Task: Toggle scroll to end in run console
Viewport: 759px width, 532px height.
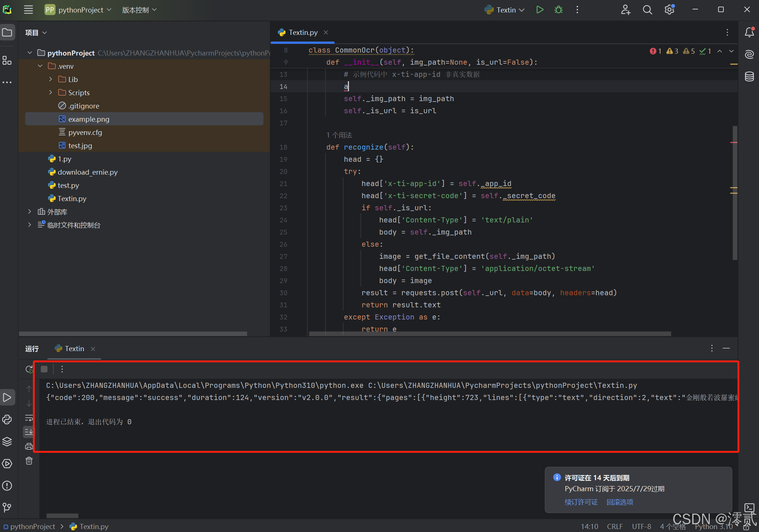Action: coord(29,432)
